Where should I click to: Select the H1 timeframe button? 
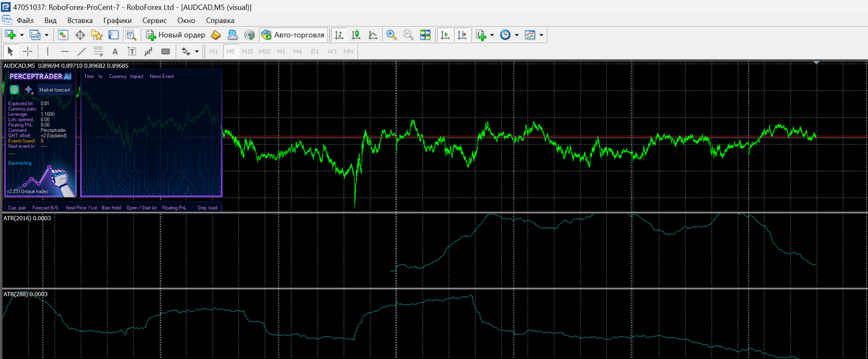tap(281, 51)
